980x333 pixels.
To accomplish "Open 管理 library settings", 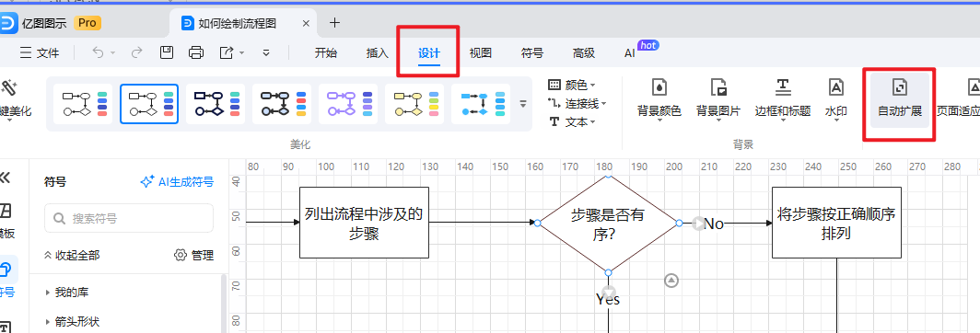I will [x=193, y=255].
